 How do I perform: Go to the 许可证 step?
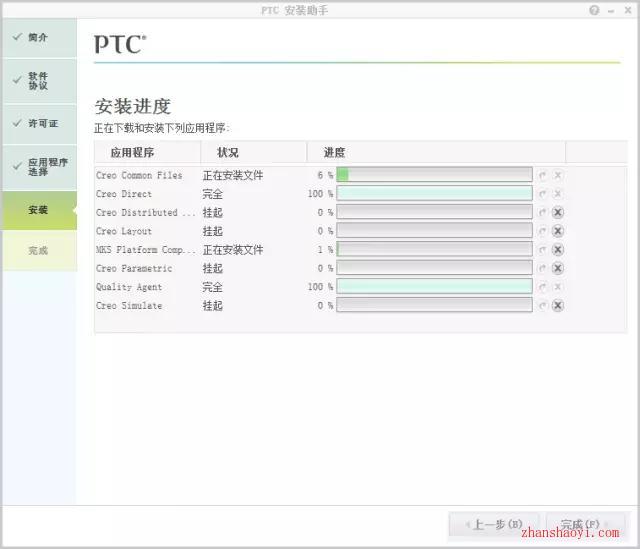pos(40,124)
